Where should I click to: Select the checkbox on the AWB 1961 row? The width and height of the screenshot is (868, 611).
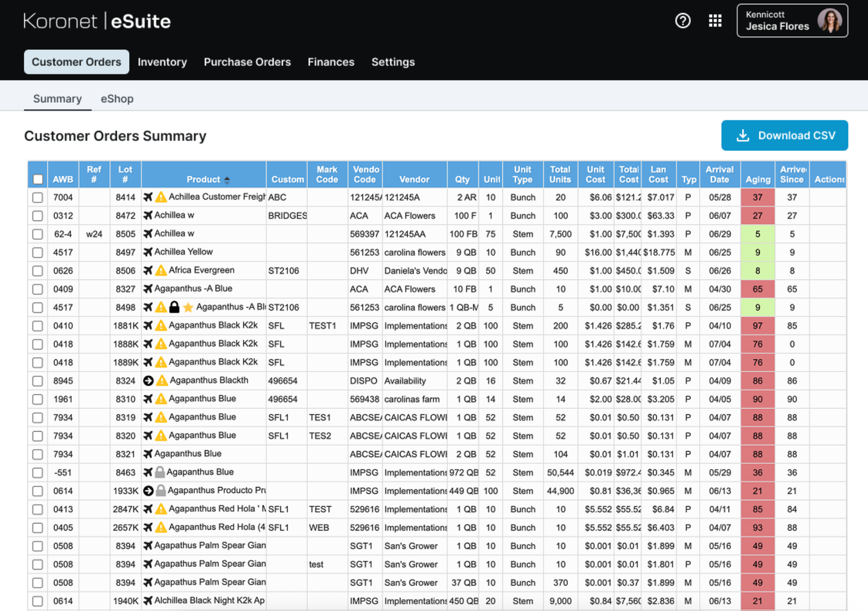(x=37, y=399)
